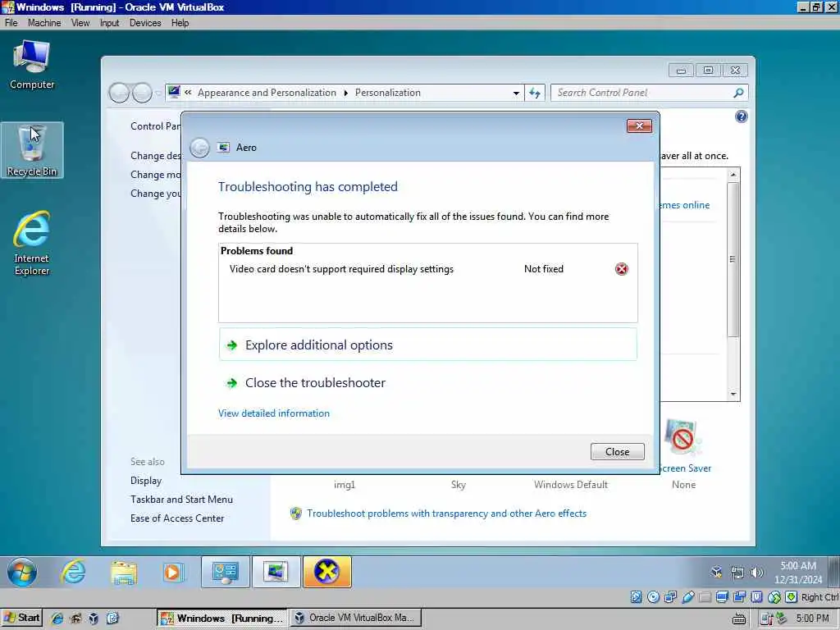The height and width of the screenshot is (630, 840).
Task: Open the Devices menu
Action: coord(145,23)
